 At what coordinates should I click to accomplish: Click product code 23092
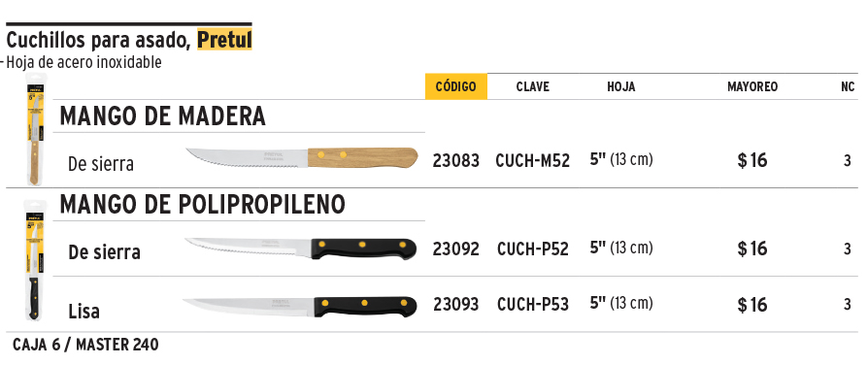point(456,249)
